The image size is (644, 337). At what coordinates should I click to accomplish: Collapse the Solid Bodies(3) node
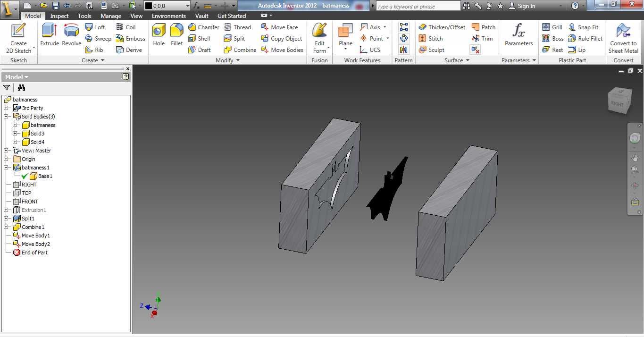[x=6, y=117]
